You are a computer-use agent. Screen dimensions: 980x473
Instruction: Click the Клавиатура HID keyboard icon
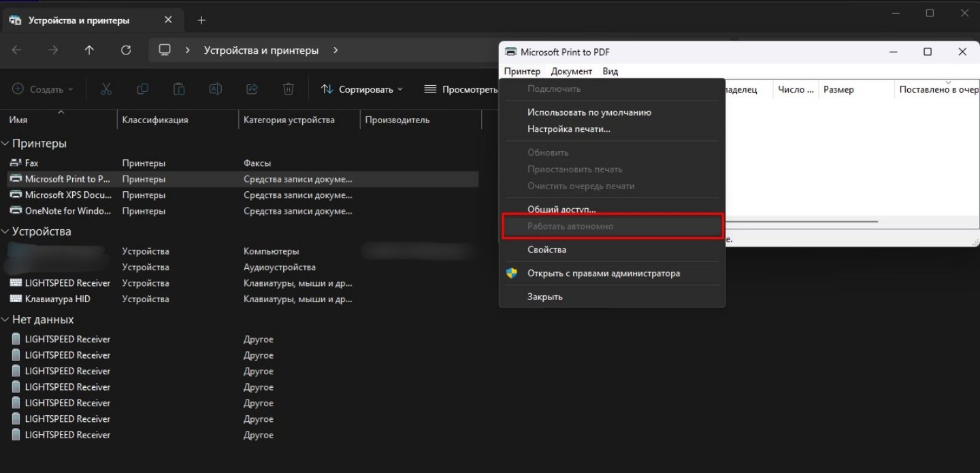click(x=16, y=299)
